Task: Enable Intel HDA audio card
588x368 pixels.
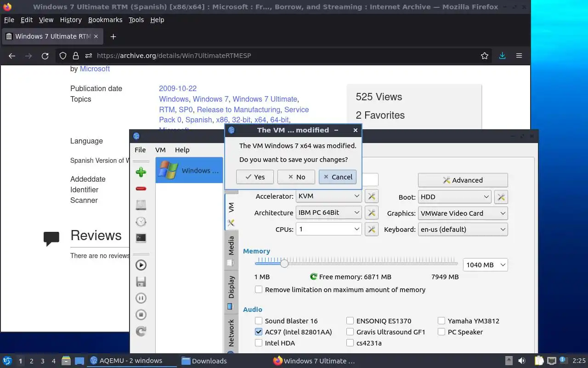Action: [259, 343]
